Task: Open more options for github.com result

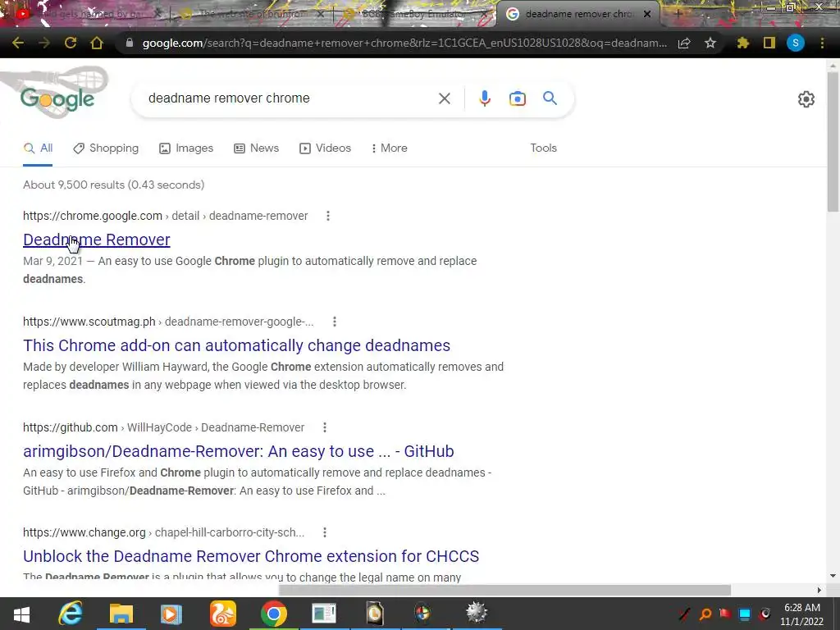Action: pos(324,427)
